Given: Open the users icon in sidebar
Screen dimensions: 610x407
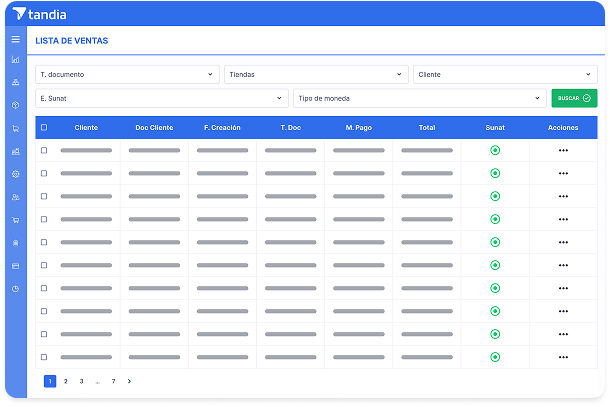Looking at the screenshot, I should tap(15, 197).
